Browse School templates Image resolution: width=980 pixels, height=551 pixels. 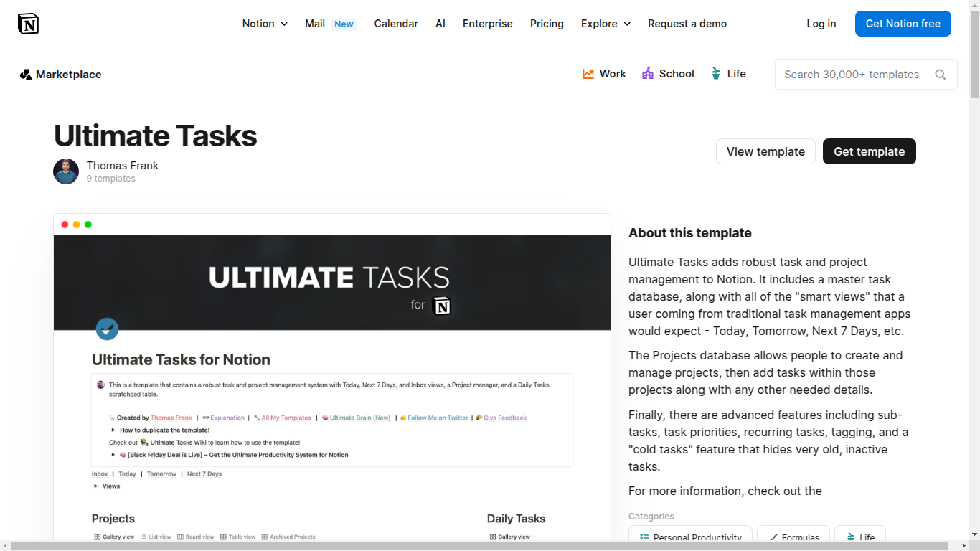click(x=668, y=74)
